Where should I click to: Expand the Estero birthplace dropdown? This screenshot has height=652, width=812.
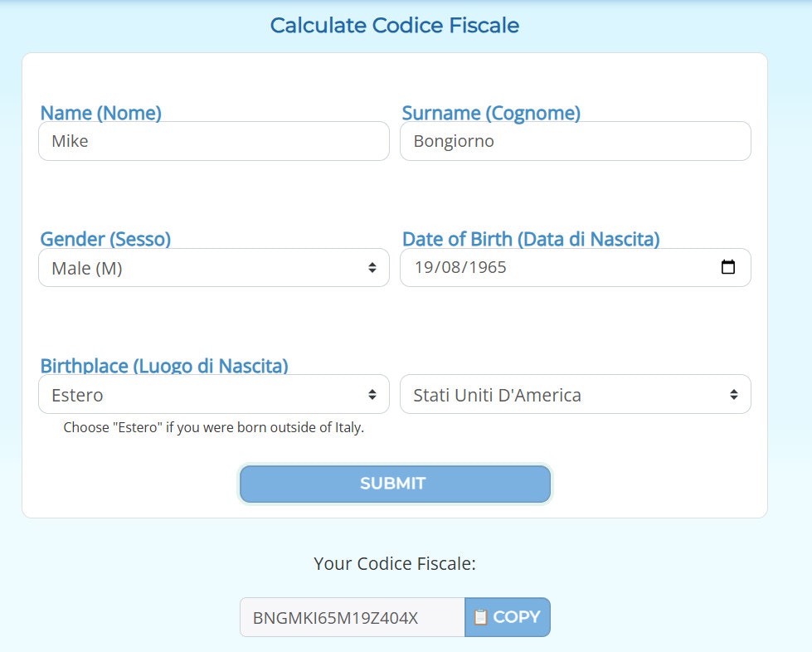(x=214, y=394)
